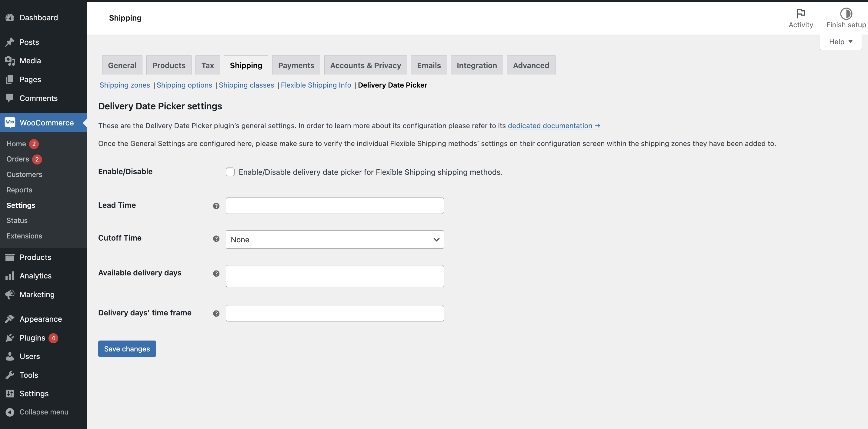The image size is (868, 429).
Task: Switch to the Accounts & Privacy tab
Action: pos(365,65)
